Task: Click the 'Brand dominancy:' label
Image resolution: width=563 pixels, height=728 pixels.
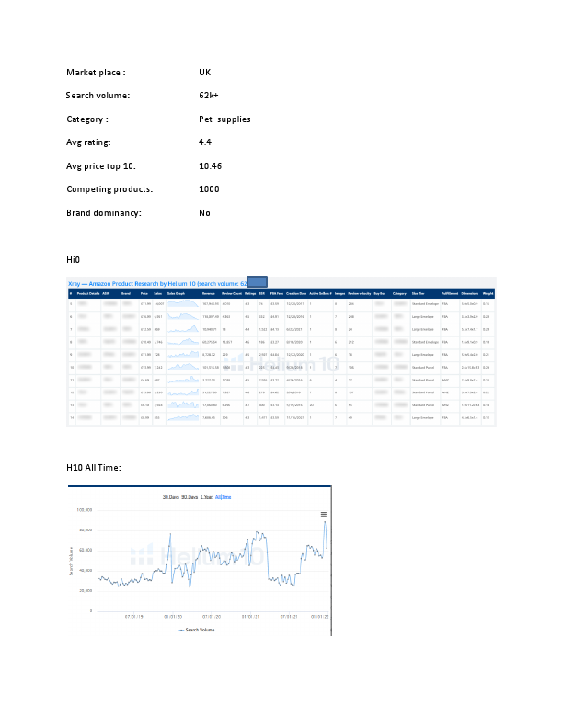Action: point(104,213)
